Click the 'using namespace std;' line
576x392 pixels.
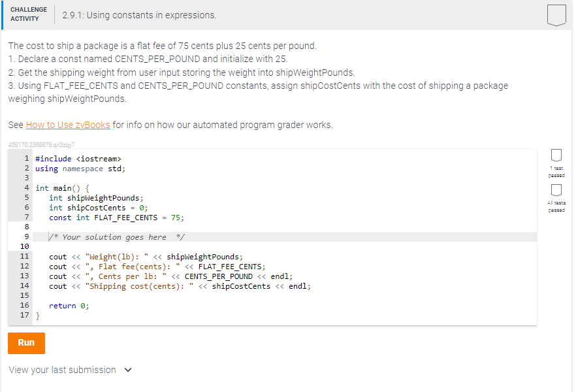click(80, 169)
